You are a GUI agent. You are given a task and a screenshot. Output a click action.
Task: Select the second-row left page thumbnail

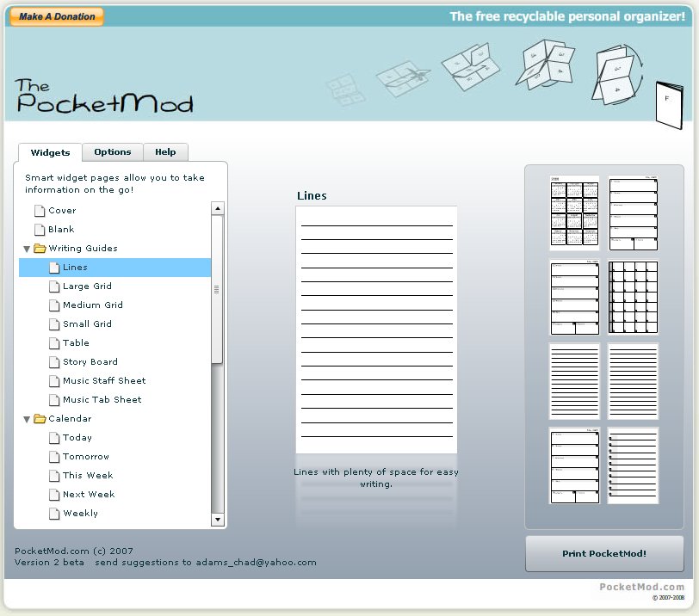[x=574, y=297]
